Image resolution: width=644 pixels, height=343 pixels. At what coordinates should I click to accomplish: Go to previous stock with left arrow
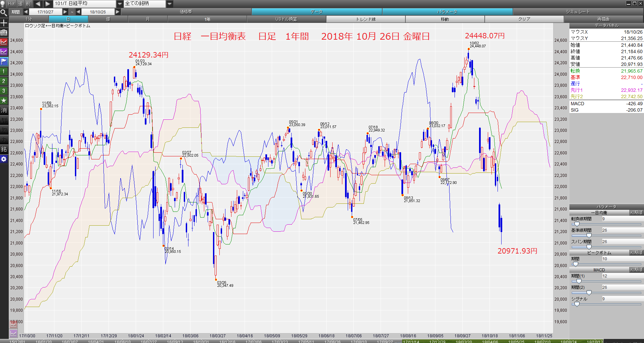tap(38, 4)
